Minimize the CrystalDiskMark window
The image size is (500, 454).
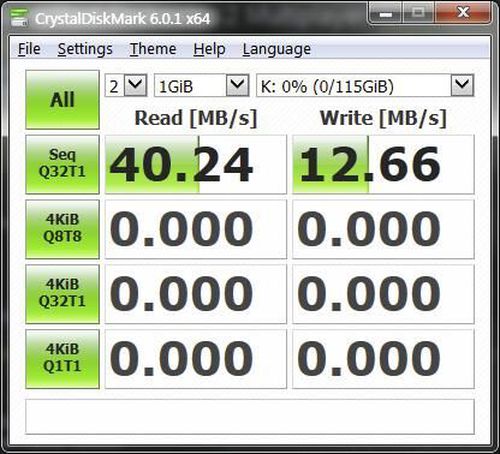pyautogui.click(x=386, y=13)
